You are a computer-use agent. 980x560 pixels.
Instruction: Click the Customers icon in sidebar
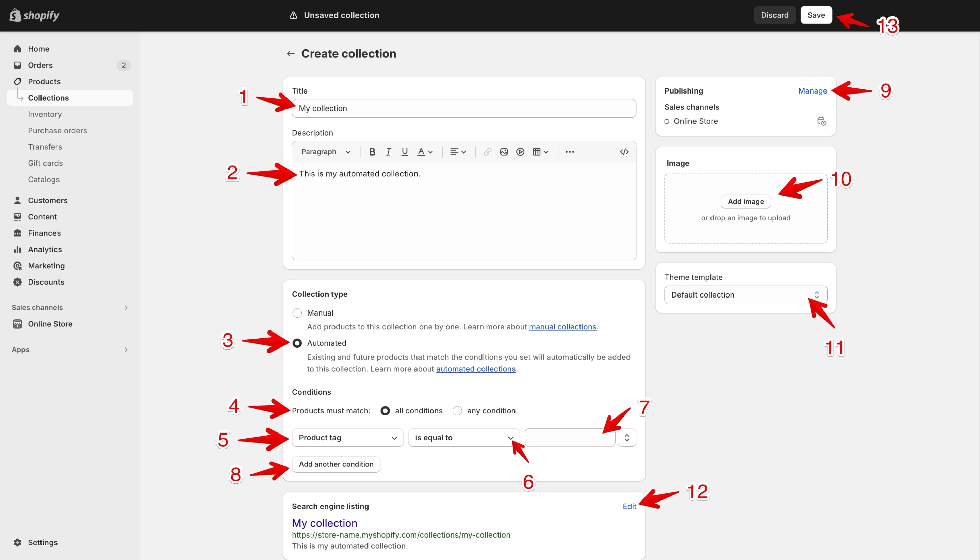[17, 200]
